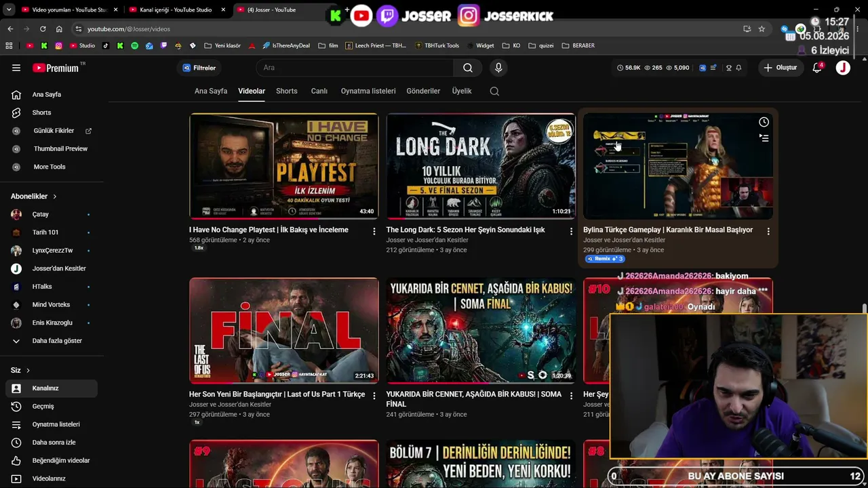Open the SOMA FİNAL video thumbnail
The width and height of the screenshot is (868, 488).
tap(481, 331)
